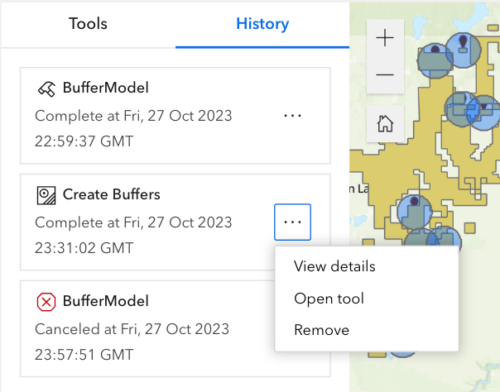Select the History tab
500x392 pixels.
(262, 24)
